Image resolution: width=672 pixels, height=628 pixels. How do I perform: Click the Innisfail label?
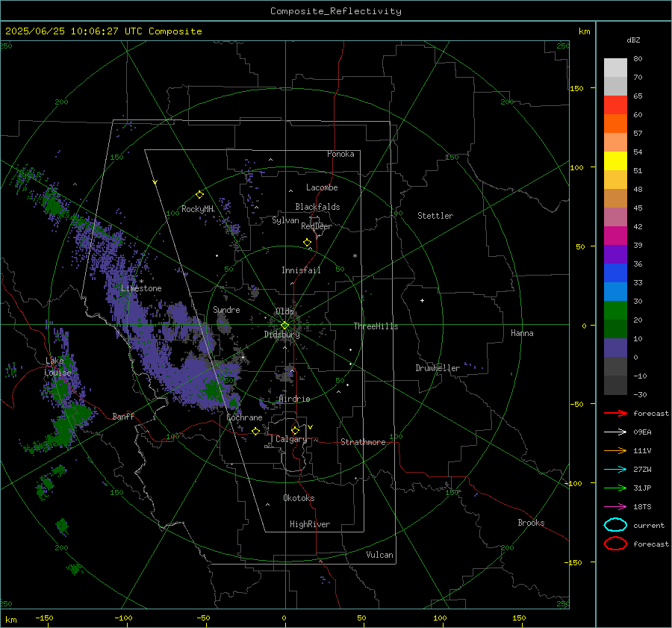[301, 270]
